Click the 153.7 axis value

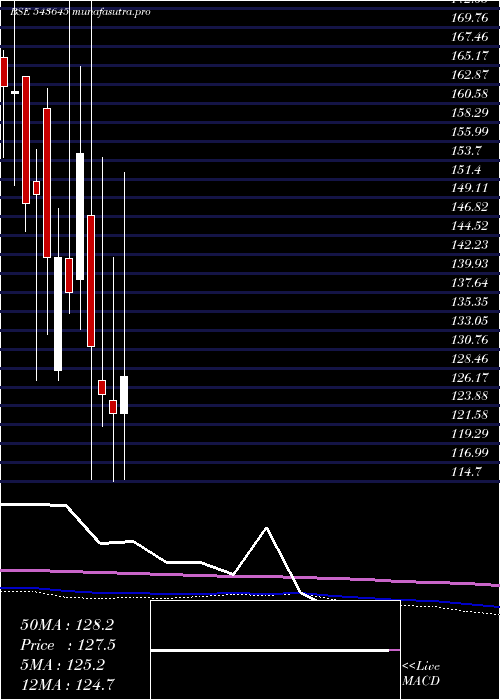tap(466, 150)
